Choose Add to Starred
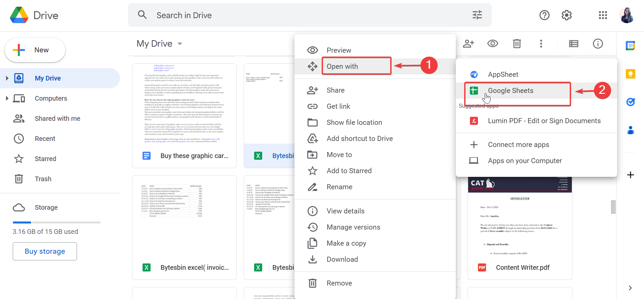The width and height of the screenshot is (644, 299). point(375,171)
